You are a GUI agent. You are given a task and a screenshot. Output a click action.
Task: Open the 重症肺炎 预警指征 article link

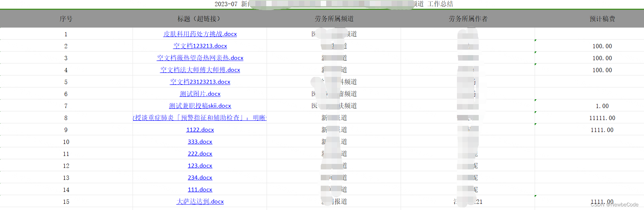200,118
